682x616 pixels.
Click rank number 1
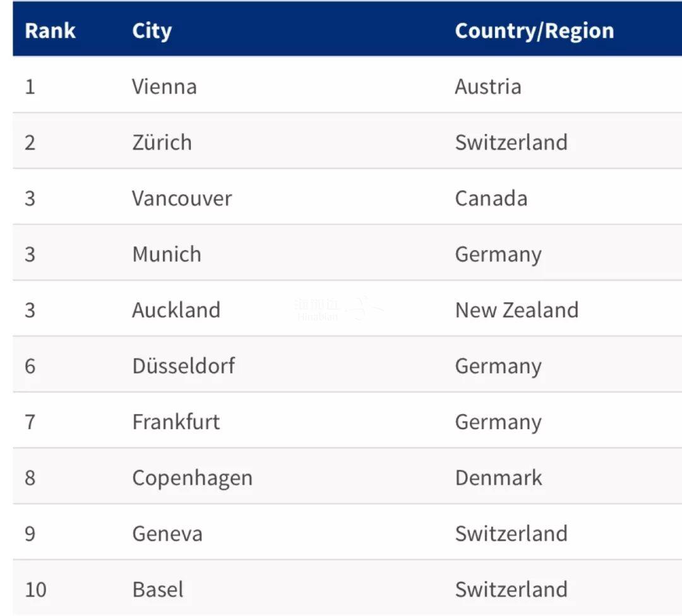pyautogui.click(x=30, y=86)
